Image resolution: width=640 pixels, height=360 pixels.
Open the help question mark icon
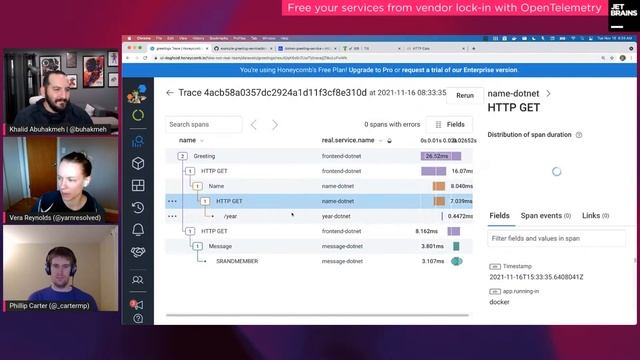[138, 318]
